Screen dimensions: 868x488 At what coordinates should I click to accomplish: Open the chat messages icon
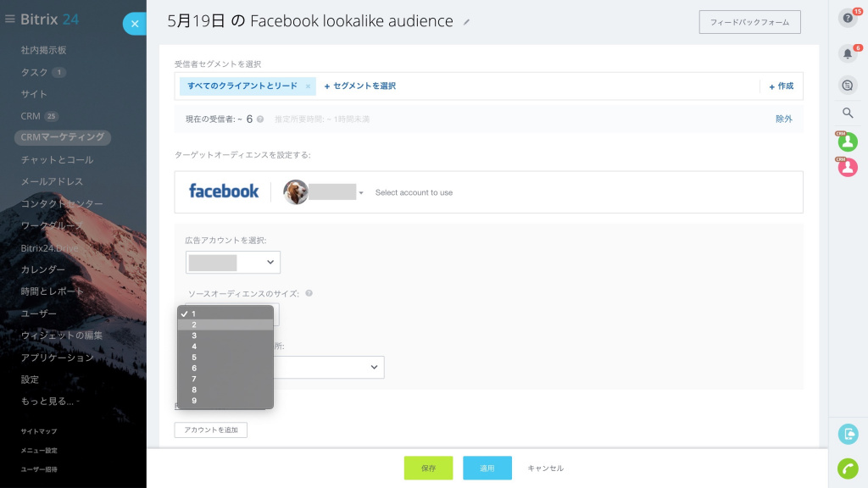847,85
